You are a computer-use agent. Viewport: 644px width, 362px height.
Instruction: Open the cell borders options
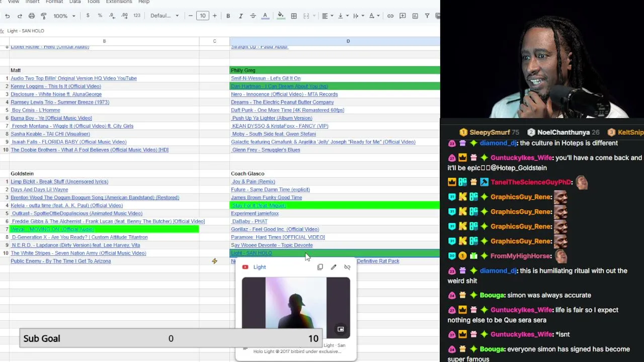[294, 16]
